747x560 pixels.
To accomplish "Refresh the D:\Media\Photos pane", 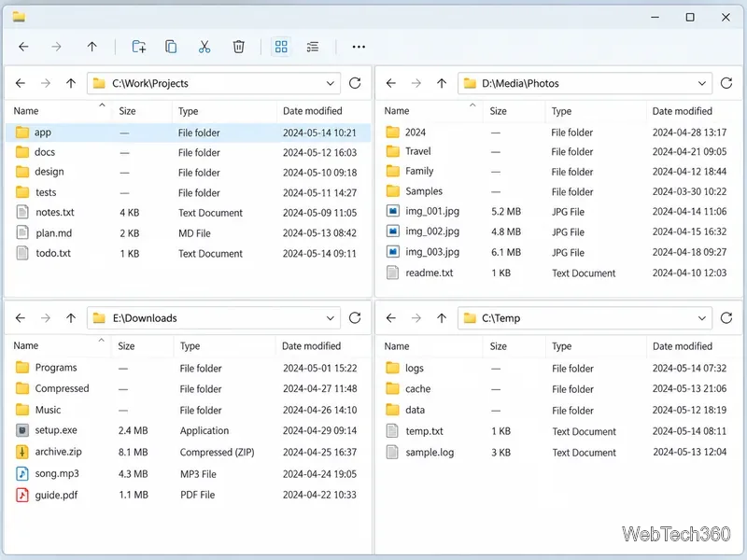I will [726, 83].
